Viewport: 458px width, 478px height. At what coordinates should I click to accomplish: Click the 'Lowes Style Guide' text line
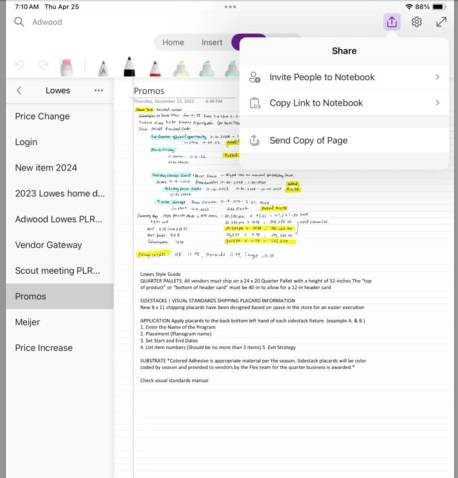point(160,274)
